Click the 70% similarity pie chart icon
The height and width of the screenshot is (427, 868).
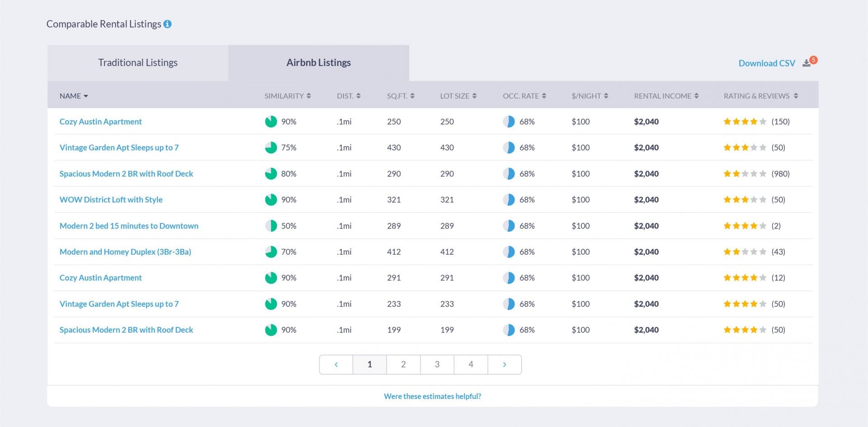coord(271,252)
